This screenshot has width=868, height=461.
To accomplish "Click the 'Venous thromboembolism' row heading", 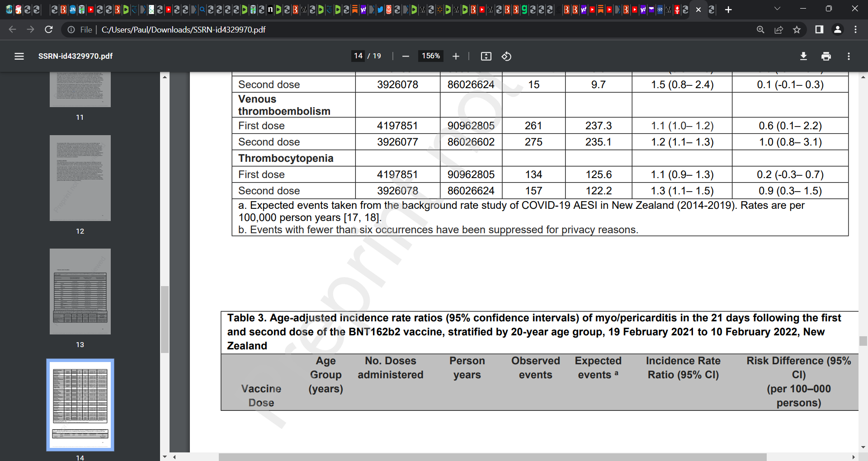I will pos(284,105).
